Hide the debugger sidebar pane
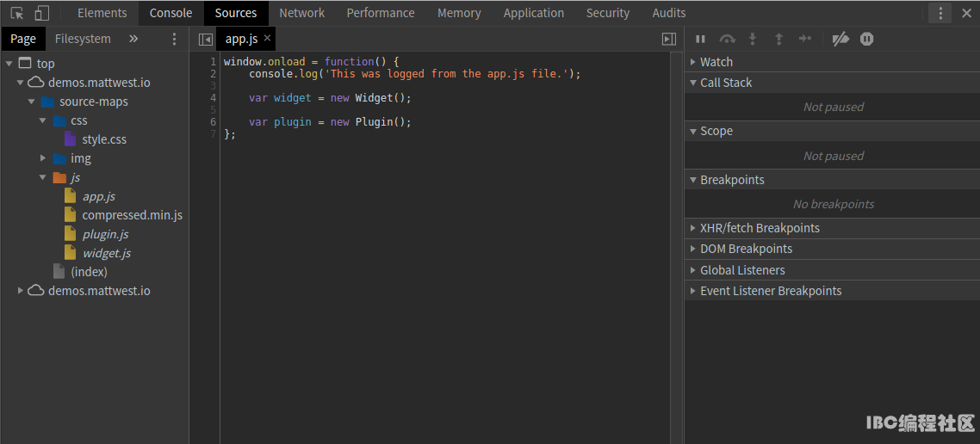This screenshot has width=980, height=444. (668, 39)
